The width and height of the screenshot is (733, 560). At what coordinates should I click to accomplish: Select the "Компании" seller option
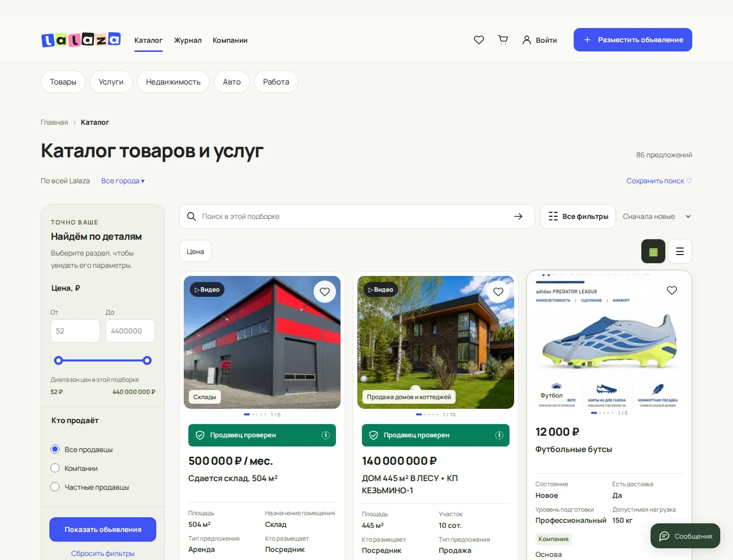[x=55, y=468]
